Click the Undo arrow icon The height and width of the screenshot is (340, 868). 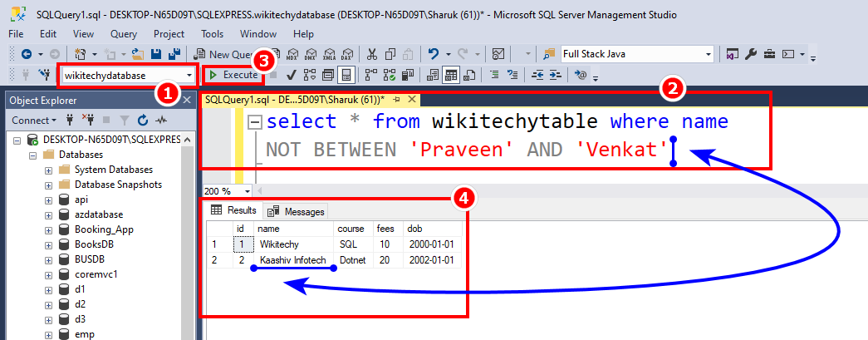click(x=433, y=54)
